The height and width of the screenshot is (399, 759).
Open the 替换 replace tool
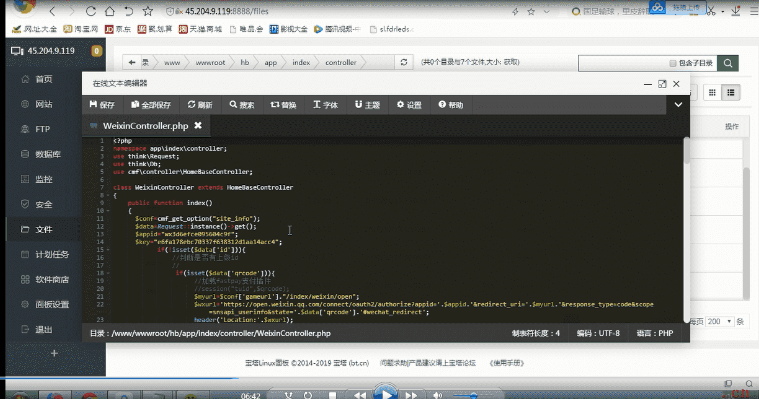click(283, 105)
